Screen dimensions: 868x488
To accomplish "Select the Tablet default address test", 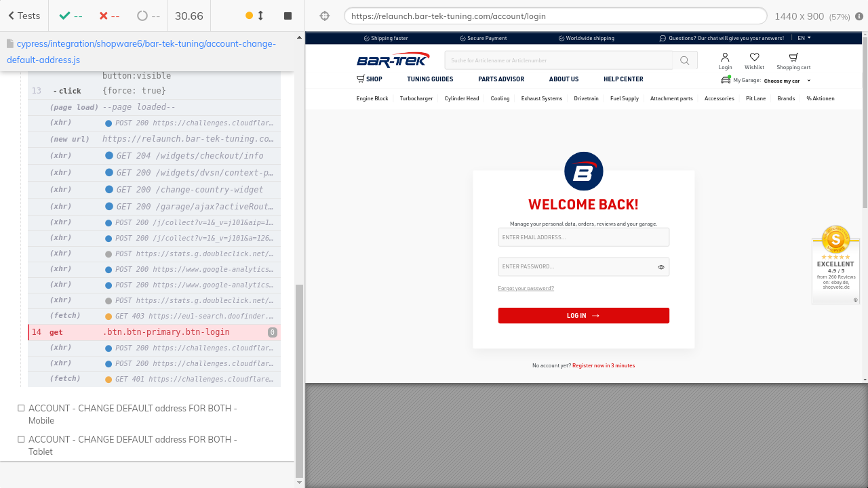I will pyautogui.click(x=132, y=445).
